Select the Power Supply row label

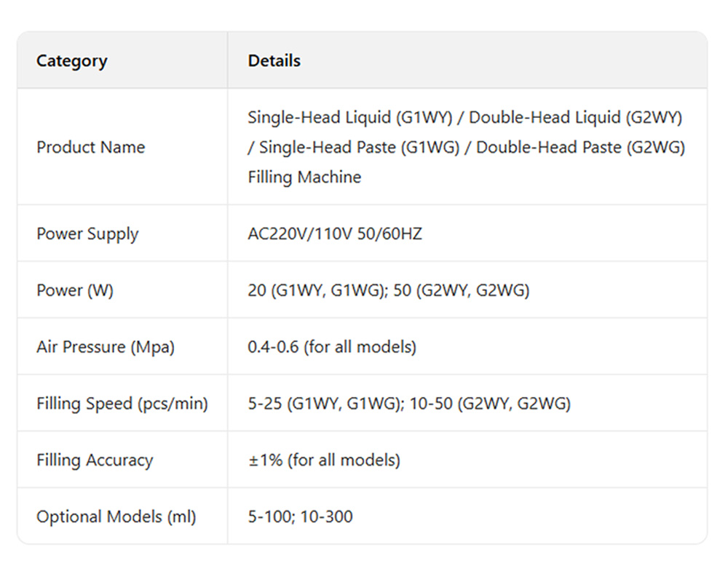click(x=87, y=234)
